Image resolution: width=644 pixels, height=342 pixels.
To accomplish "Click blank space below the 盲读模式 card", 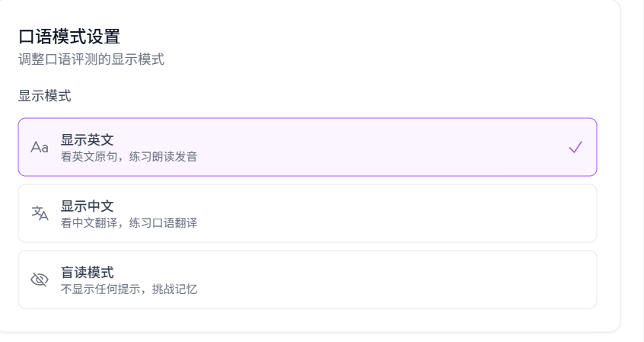I will [x=304, y=320].
